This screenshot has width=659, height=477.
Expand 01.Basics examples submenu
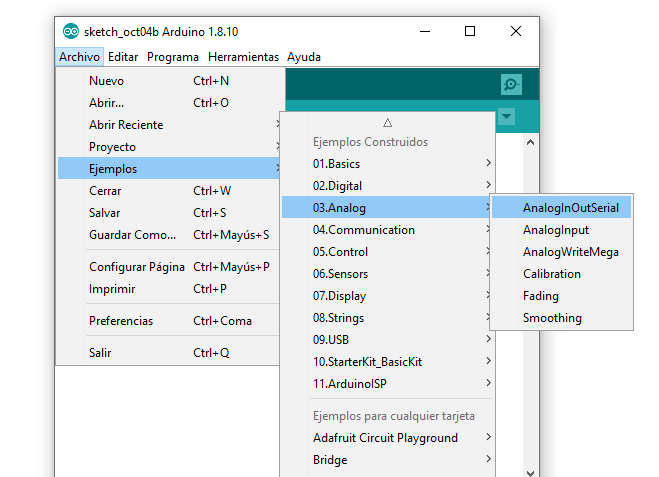[x=388, y=163]
